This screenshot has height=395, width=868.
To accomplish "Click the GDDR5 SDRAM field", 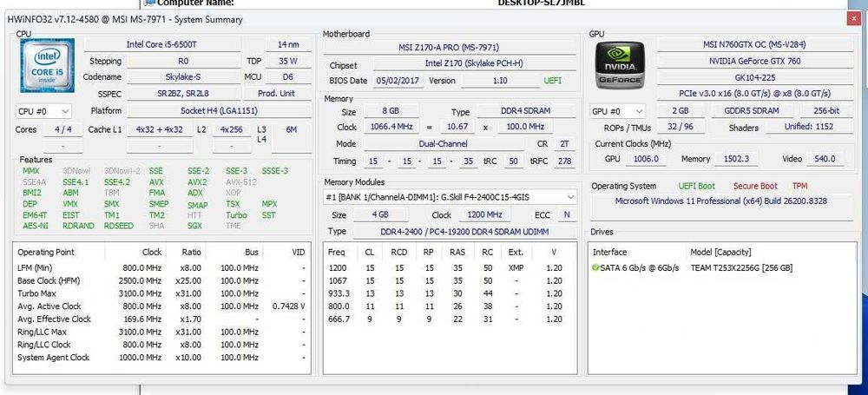I will pos(751,111).
